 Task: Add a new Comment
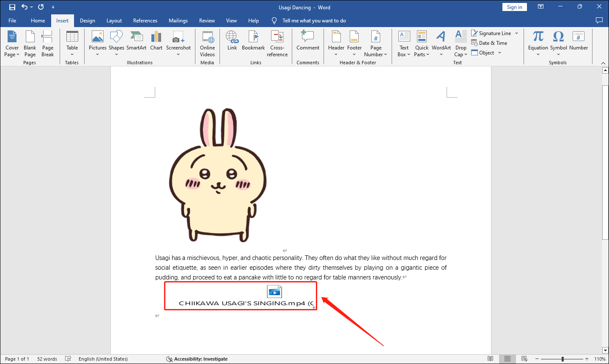click(x=308, y=41)
